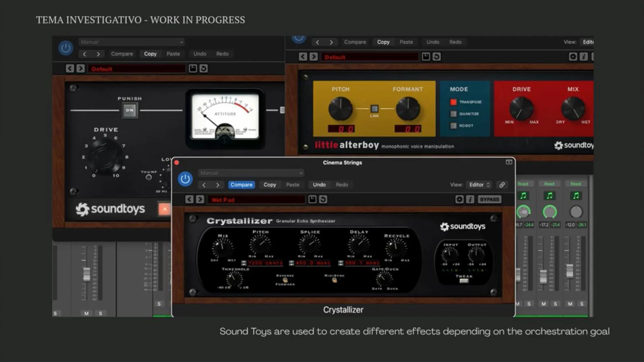Open the Manual setting dropdown in Decapitator window
Viewport: 644px width, 362px height.
[132, 42]
